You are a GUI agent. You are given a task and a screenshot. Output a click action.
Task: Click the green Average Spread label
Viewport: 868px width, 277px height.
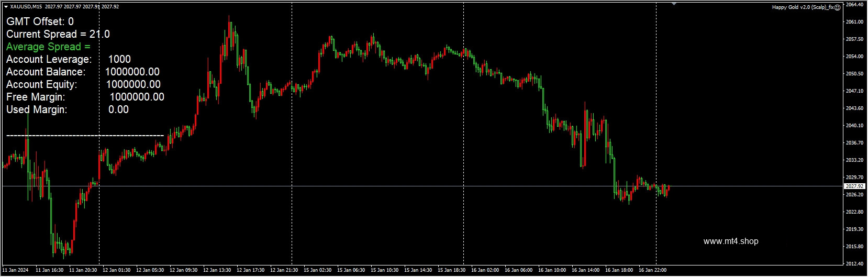pyautogui.click(x=48, y=47)
